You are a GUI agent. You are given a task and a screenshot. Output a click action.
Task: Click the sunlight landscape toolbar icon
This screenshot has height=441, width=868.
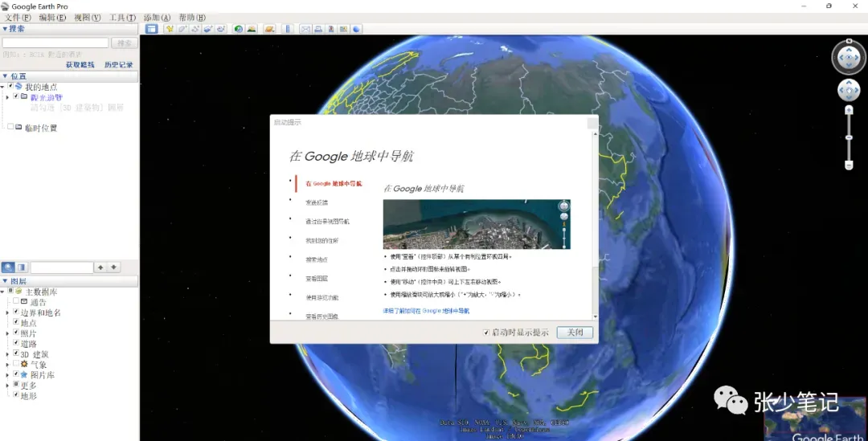pyautogui.click(x=252, y=29)
